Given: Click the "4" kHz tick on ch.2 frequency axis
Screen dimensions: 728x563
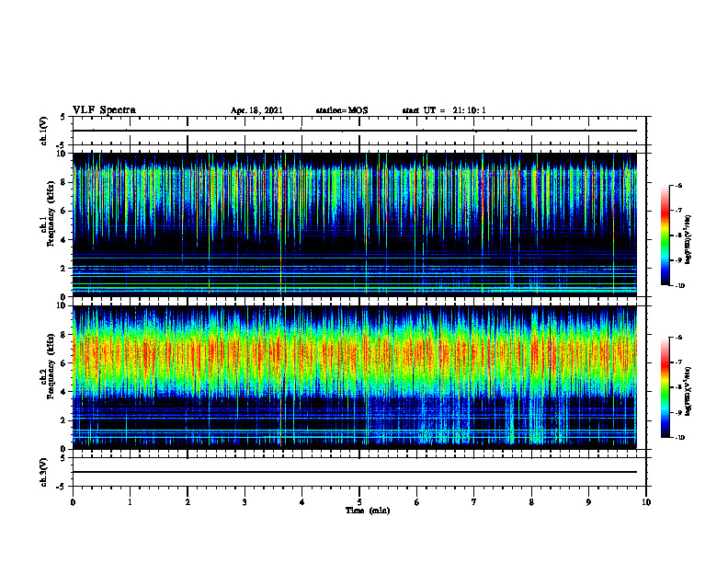Looking at the screenshot, I should (x=63, y=392).
